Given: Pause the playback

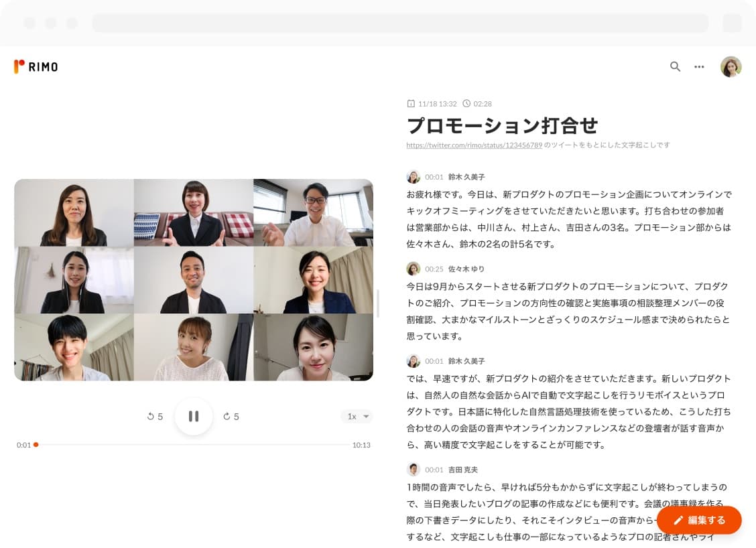Looking at the screenshot, I should [x=193, y=417].
